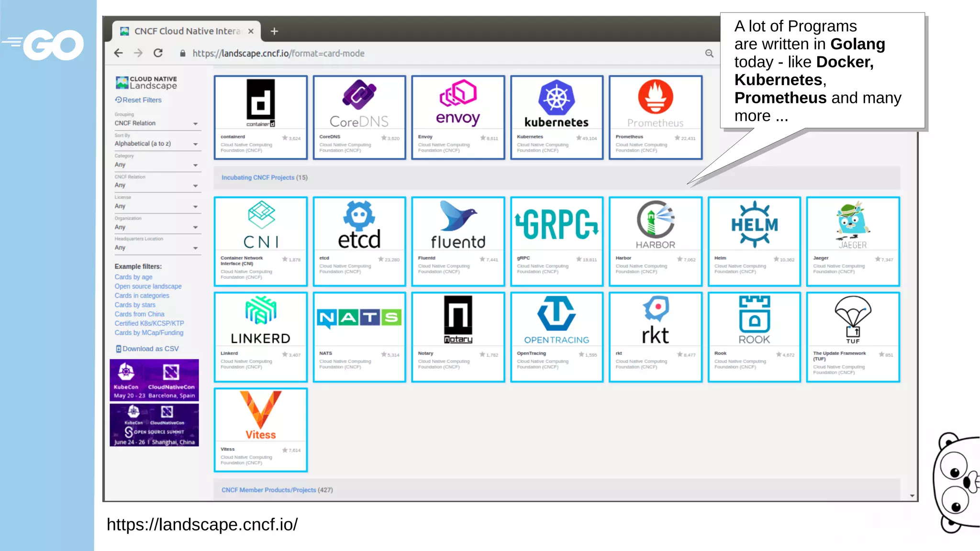980x551 pixels.
Task: Click the KubeCon Barcelona banner thumbnail
Action: [x=154, y=380]
